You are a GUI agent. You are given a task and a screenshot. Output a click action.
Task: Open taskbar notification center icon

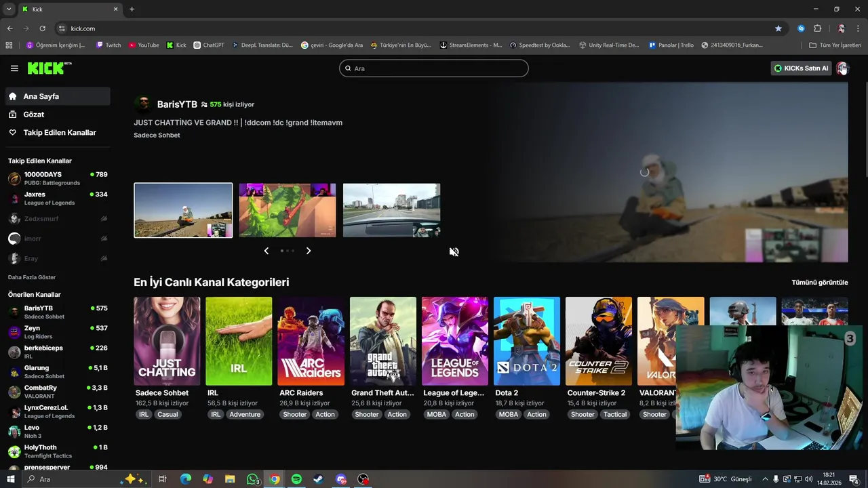[854, 479]
